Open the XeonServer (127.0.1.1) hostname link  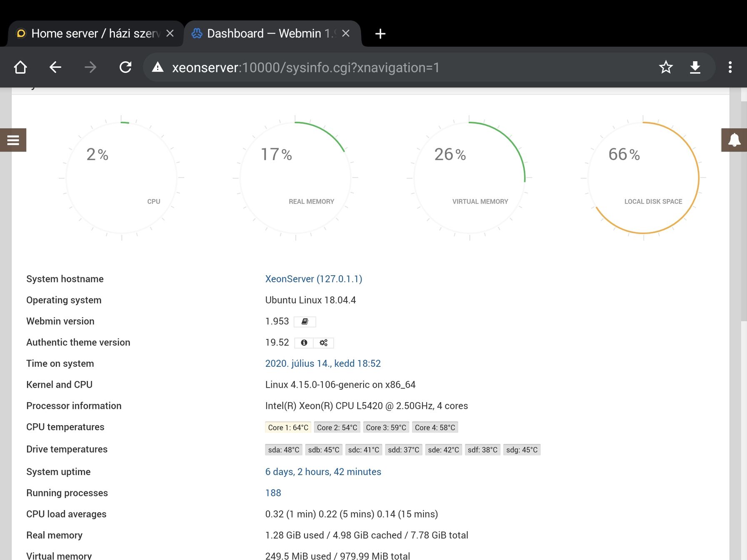pyautogui.click(x=314, y=279)
